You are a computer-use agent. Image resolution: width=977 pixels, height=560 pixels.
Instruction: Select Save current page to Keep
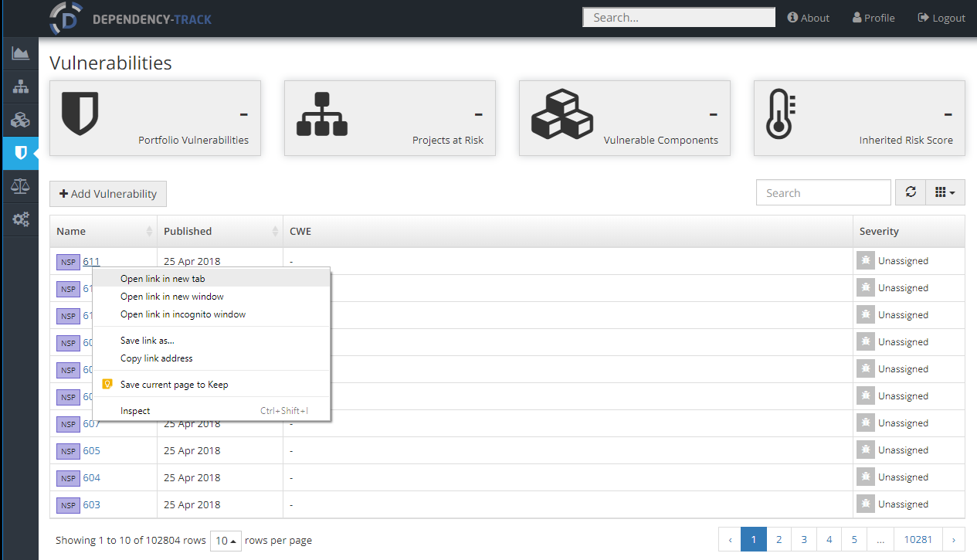211,384
